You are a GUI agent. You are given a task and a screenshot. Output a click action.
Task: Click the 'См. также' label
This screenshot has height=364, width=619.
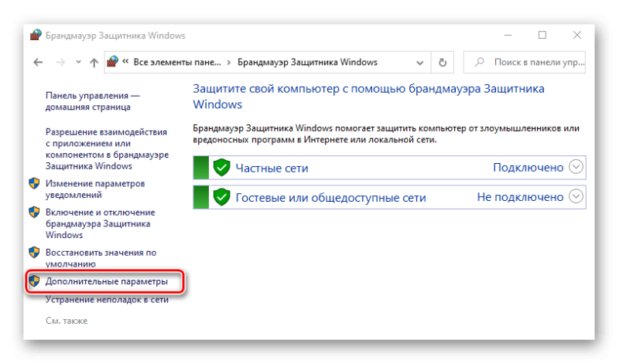tap(67, 321)
